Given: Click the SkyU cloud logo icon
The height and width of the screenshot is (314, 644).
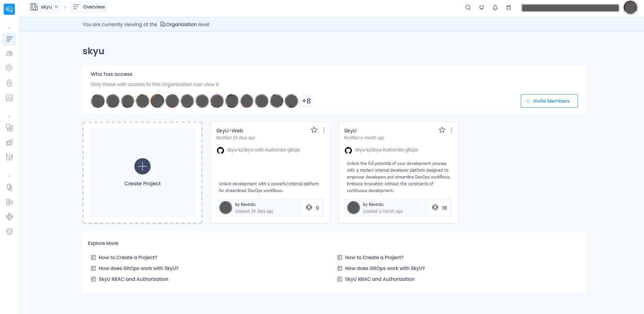Looking at the screenshot, I should tap(9, 9).
